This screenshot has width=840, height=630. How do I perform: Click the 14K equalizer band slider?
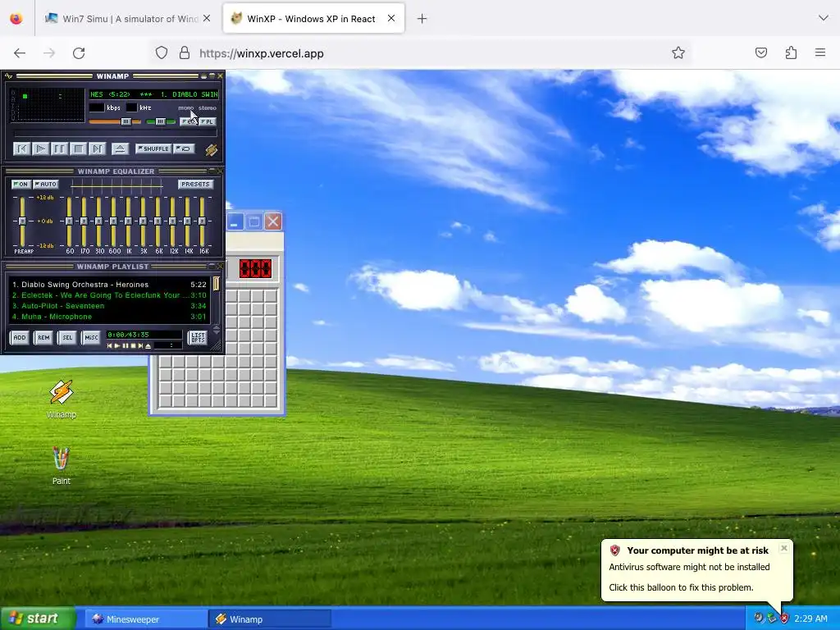click(x=188, y=221)
